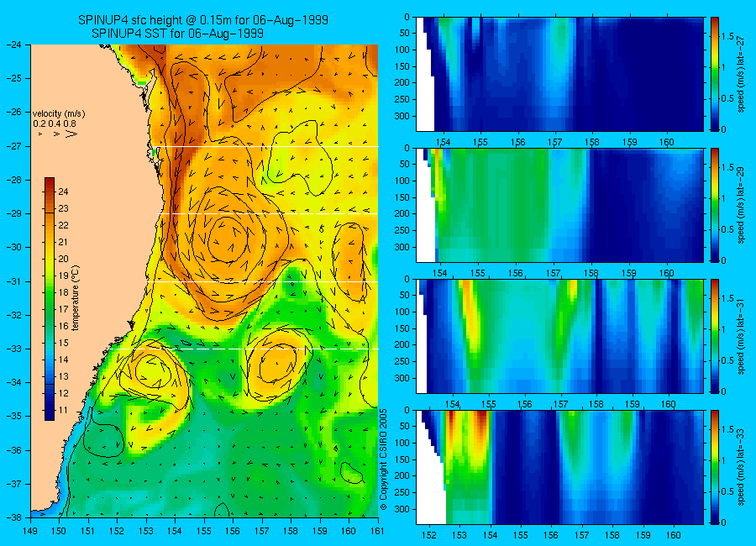Click the subtitle "SPINUP4 SST for 06-Aug-1999"
The width and height of the screenshot is (756, 546).
177,34
